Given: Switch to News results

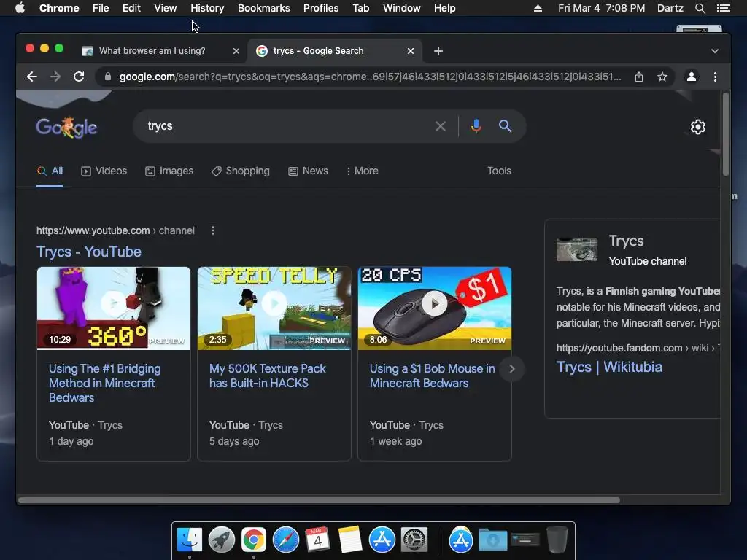Looking at the screenshot, I should tap(309, 171).
